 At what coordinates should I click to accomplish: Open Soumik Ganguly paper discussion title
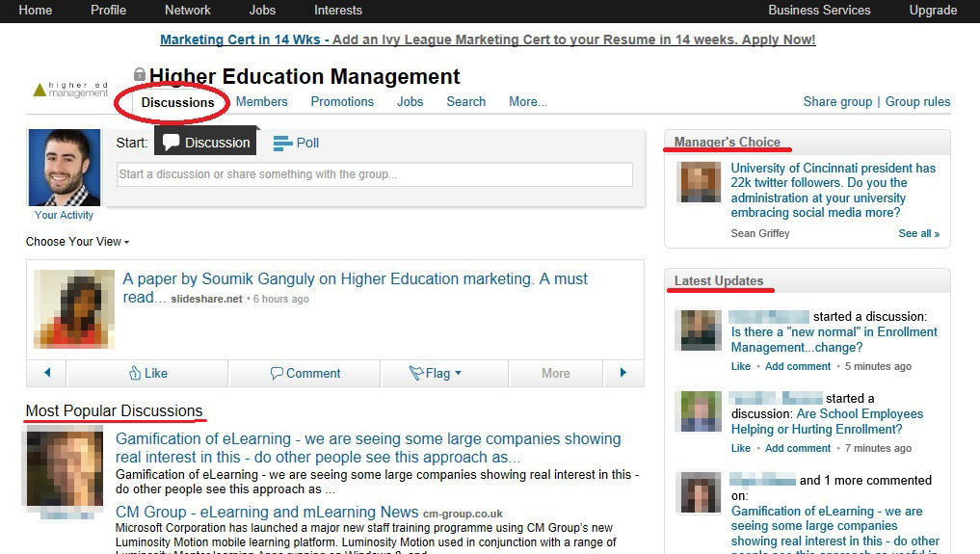pyautogui.click(x=355, y=287)
